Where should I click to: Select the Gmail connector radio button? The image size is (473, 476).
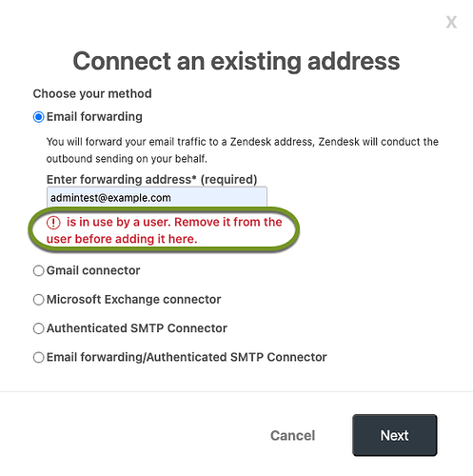click(39, 271)
